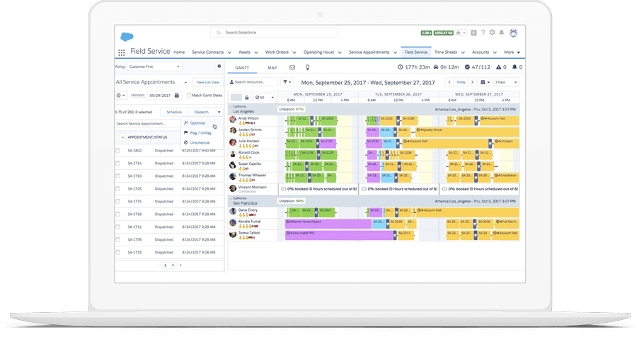Viewport: 644px width, 354px height.
Task: Open the Accounts navigation tab
Action: point(481,52)
